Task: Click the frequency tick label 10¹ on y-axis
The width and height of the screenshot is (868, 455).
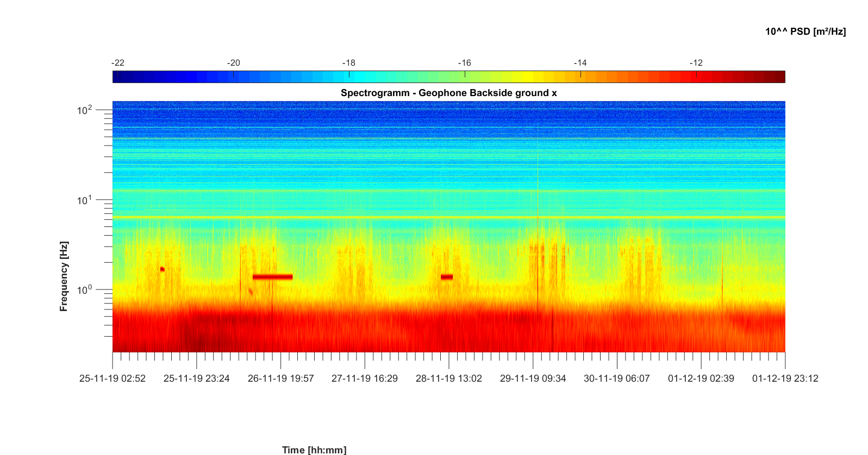Action: click(85, 200)
